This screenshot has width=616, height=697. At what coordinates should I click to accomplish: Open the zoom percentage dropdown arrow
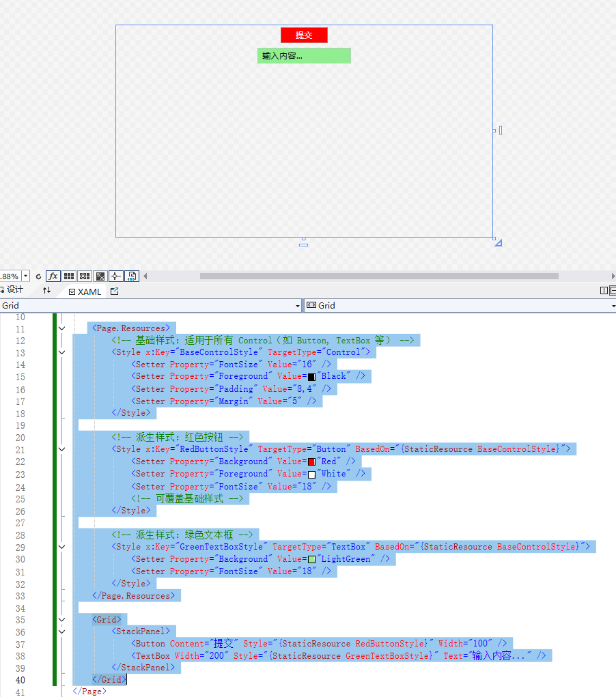(x=26, y=276)
